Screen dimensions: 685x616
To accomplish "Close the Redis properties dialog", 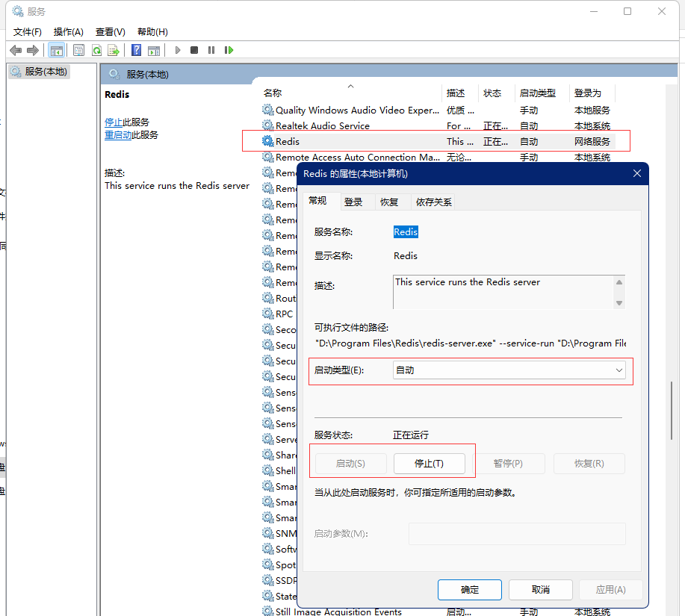I will pyautogui.click(x=637, y=174).
